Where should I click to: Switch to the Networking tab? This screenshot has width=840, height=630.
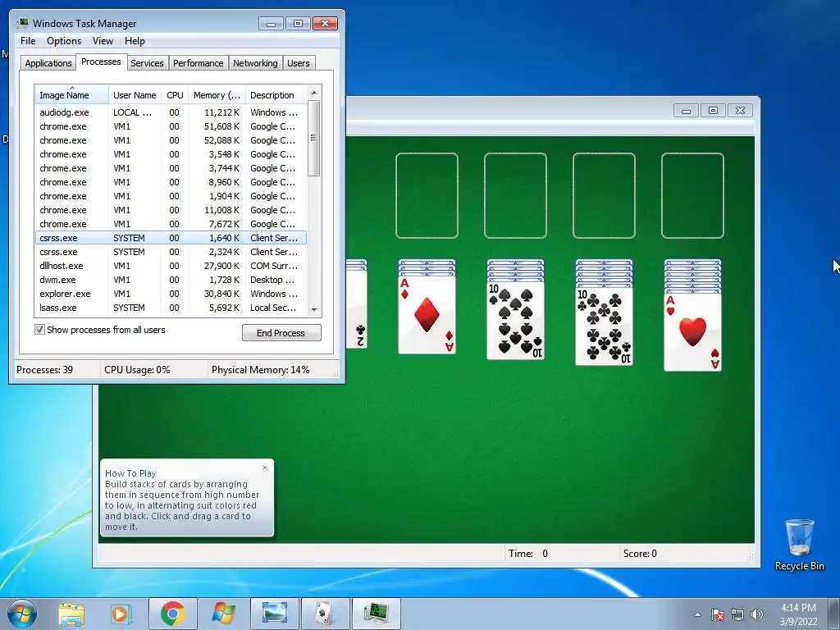click(255, 63)
